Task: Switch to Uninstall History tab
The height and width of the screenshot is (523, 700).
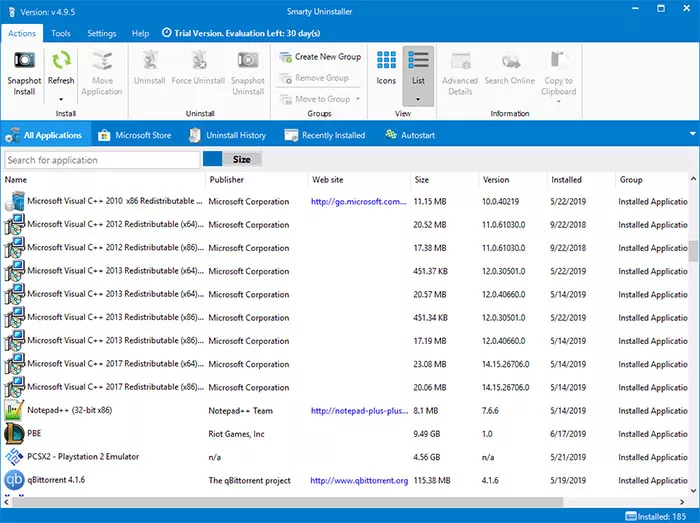Action: 228,135
